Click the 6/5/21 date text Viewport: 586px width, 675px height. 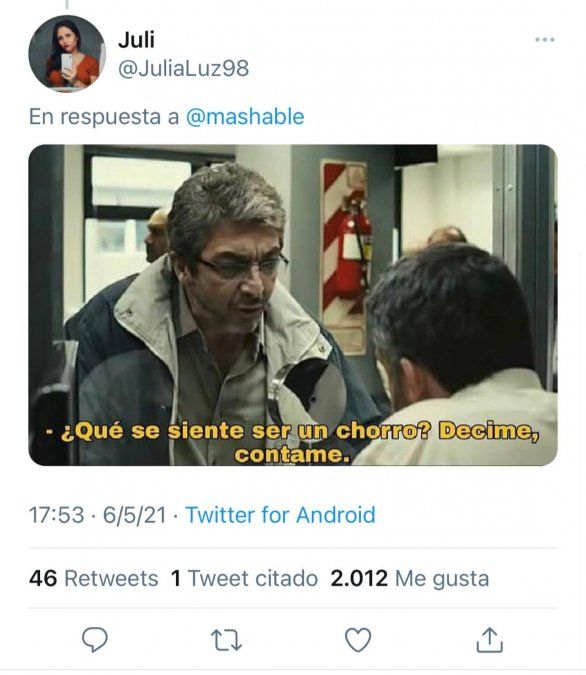(134, 515)
